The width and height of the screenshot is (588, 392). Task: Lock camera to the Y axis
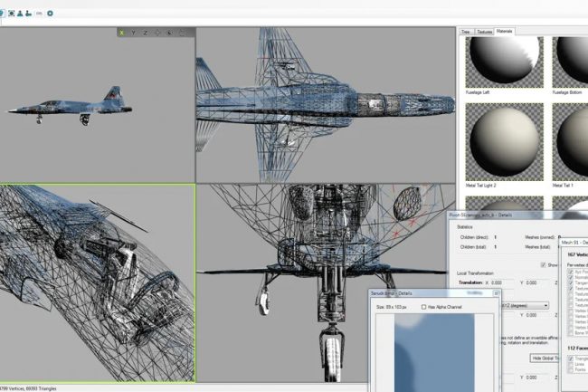(134, 33)
